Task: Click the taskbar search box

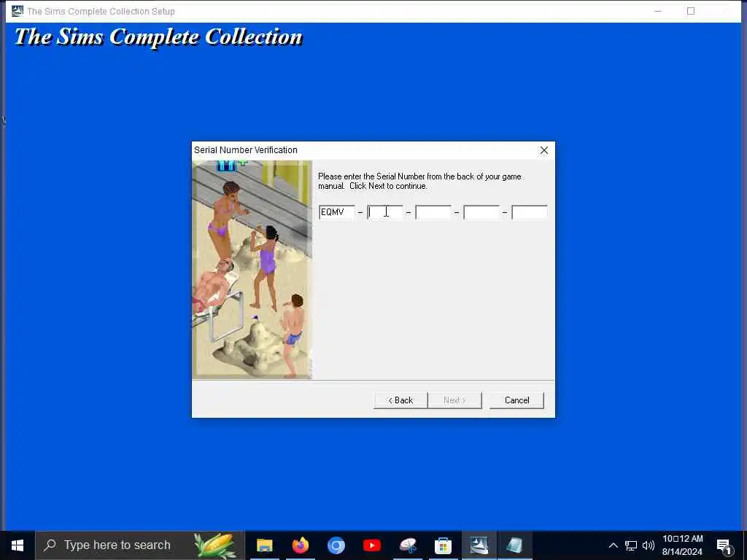Action: [139, 545]
